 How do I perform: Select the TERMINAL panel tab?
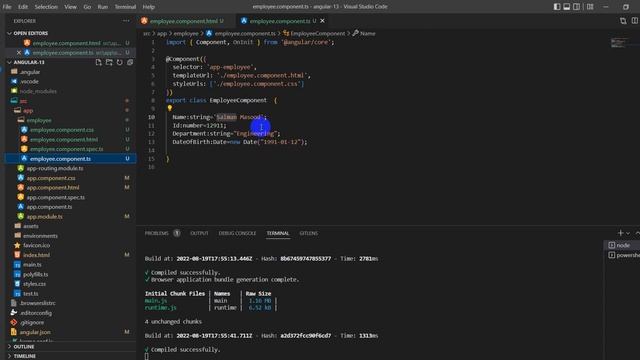pyautogui.click(x=278, y=233)
